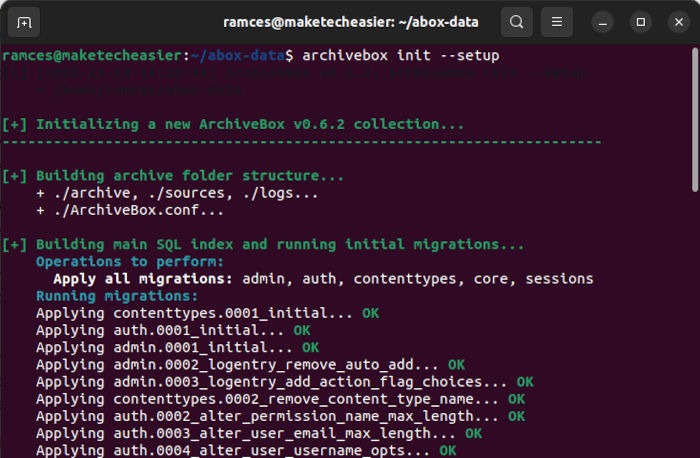Viewport: 700px width, 458px height.
Task: Click OK after auth.0003_alter_user_email_max_length
Action: 474,433
